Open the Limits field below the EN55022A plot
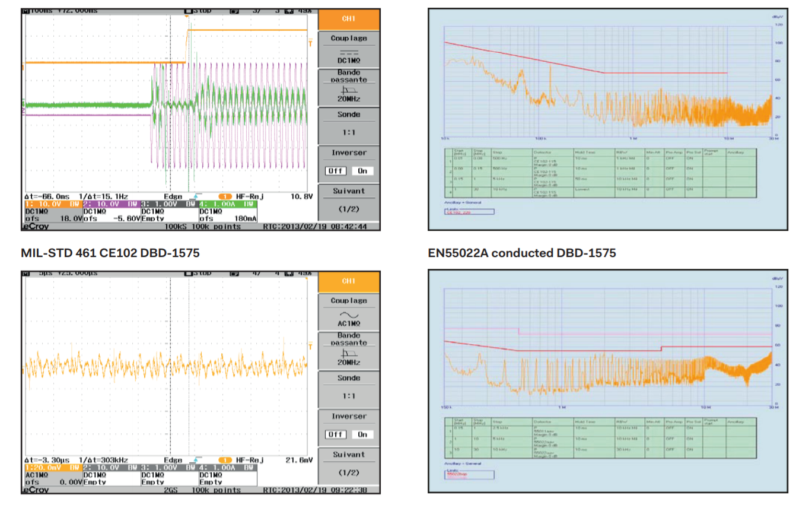The image size is (812, 511). tap(469, 475)
